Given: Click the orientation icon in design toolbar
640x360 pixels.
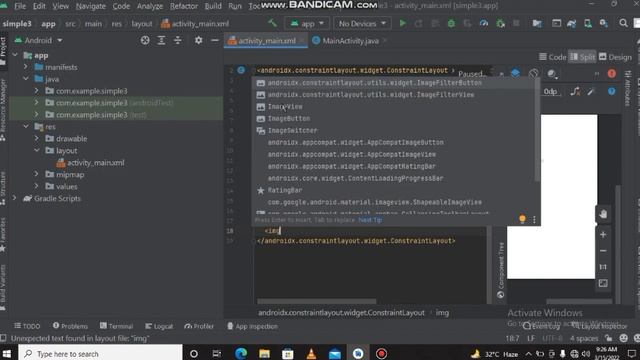Looking at the screenshot, I should click(533, 73).
